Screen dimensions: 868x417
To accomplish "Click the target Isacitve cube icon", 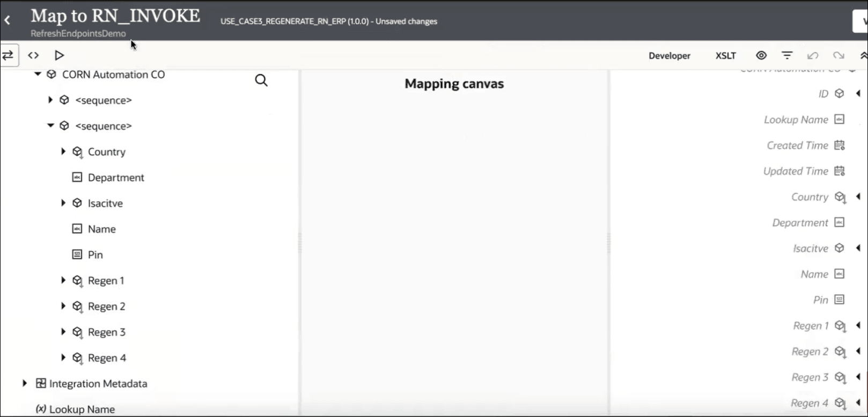I will (x=840, y=248).
